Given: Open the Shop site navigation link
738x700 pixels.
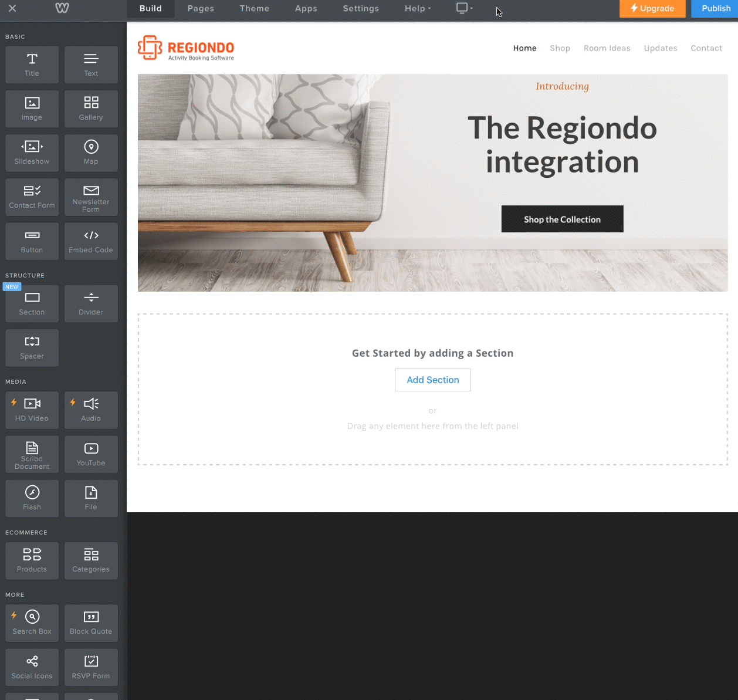Looking at the screenshot, I should [560, 48].
